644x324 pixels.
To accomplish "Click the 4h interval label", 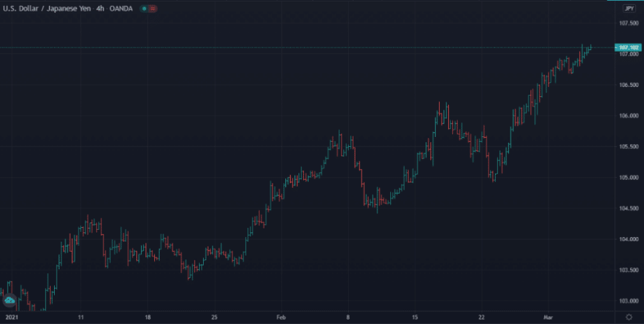I will tap(102, 9).
